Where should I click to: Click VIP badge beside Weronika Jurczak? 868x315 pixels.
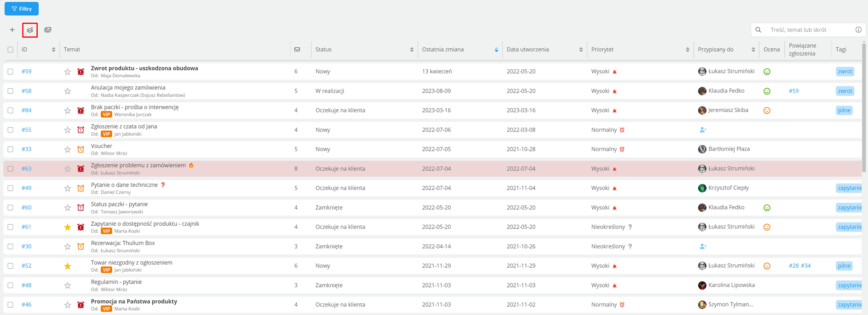106,115
